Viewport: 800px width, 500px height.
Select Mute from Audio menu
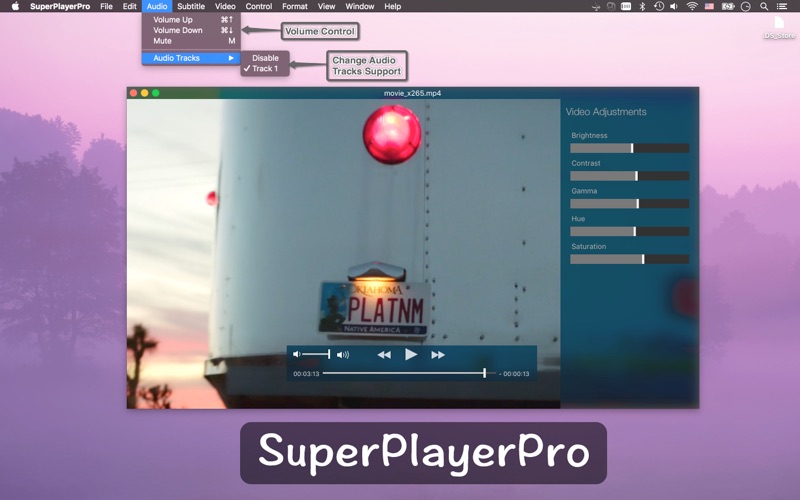point(191,41)
